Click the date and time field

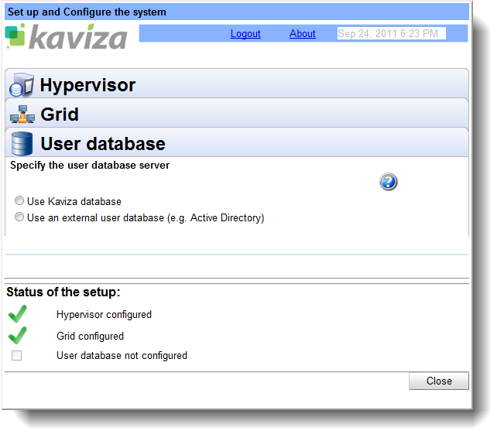point(391,34)
